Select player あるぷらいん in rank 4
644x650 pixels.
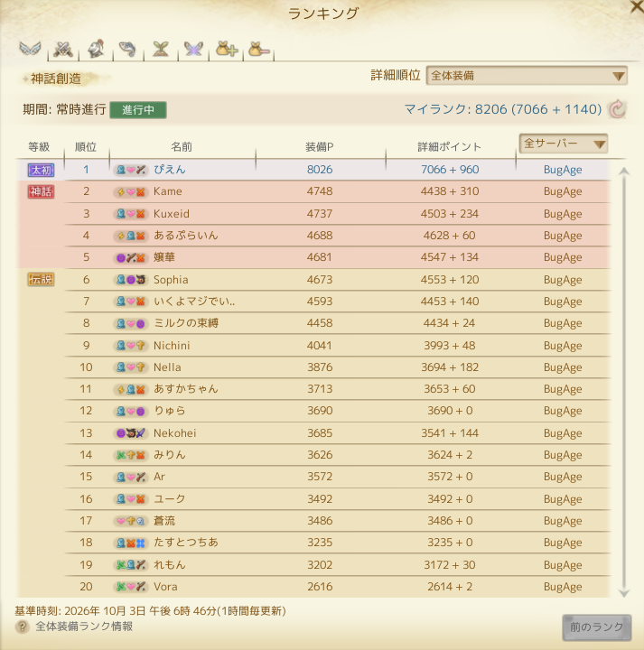pos(186,236)
